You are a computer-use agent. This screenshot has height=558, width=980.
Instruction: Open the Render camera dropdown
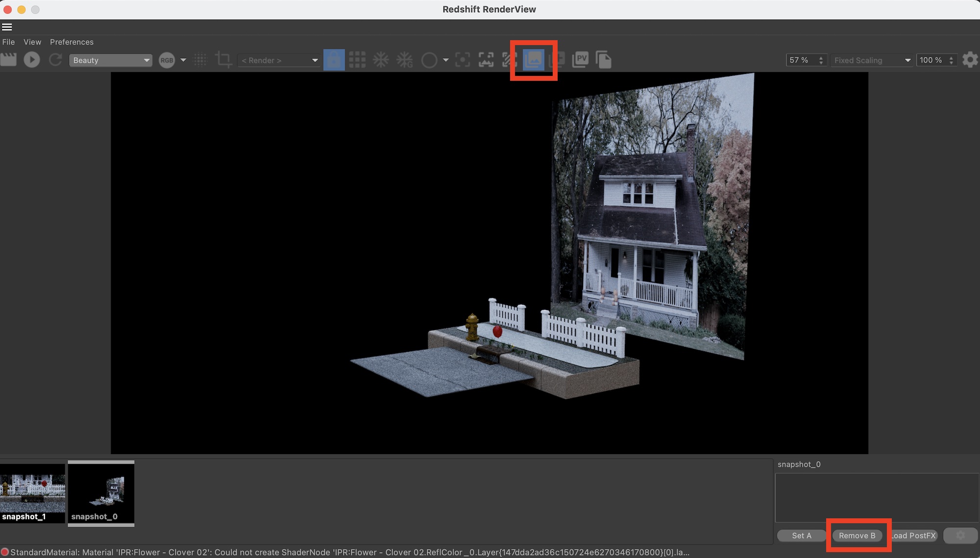279,60
